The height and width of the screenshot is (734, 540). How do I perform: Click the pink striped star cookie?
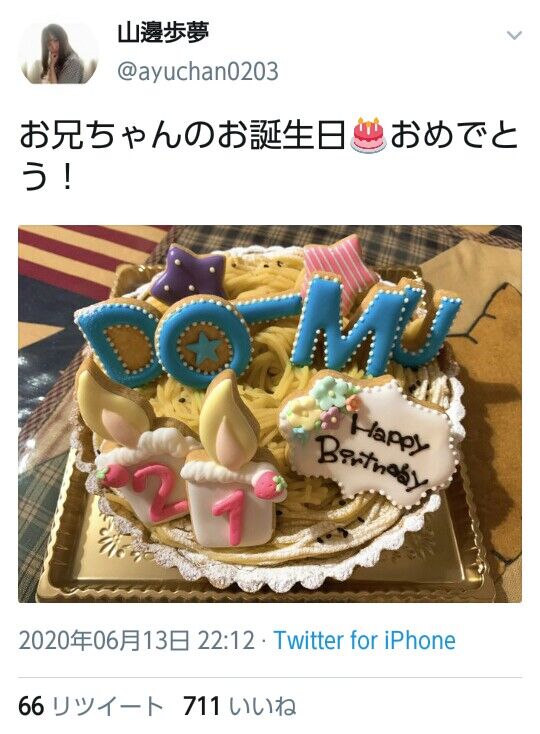337,264
